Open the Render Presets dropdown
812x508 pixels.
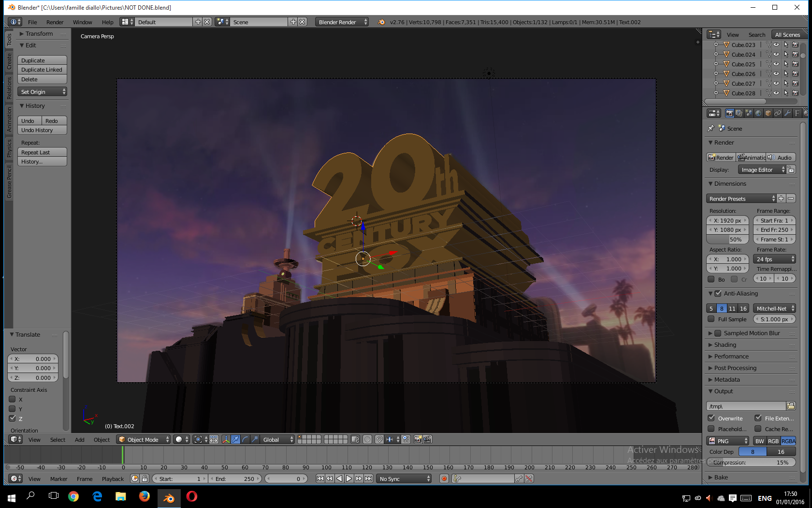click(x=741, y=198)
